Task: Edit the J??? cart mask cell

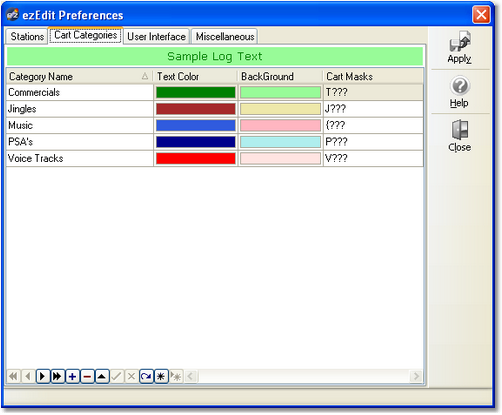Action: (373, 109)
